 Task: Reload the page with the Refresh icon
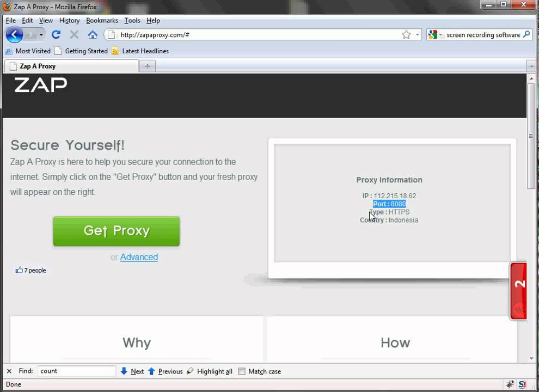click(56, 35)
